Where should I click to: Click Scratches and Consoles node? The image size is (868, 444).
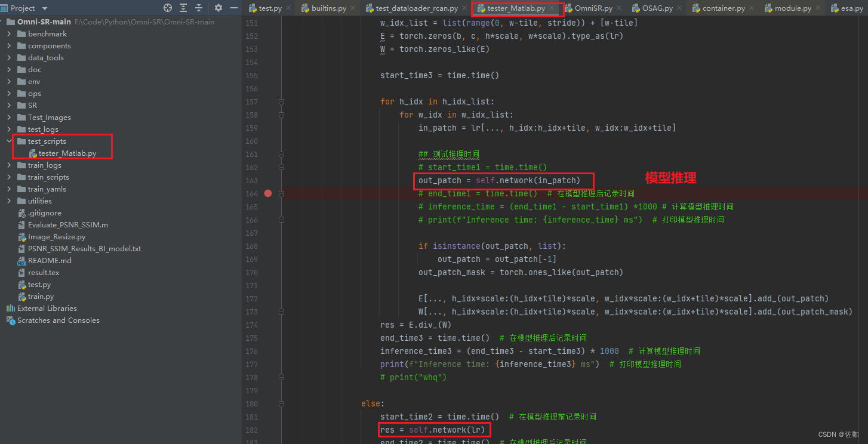[x=53, y=320]
